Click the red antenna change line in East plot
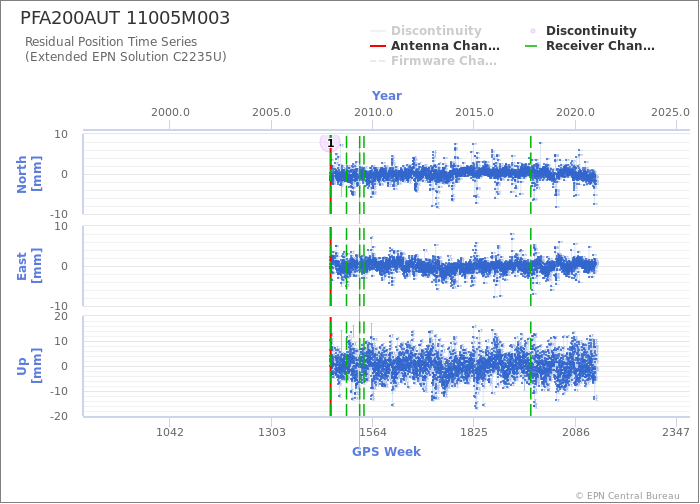The height and width of the screenshot is (504, 700). click(330, 267)
